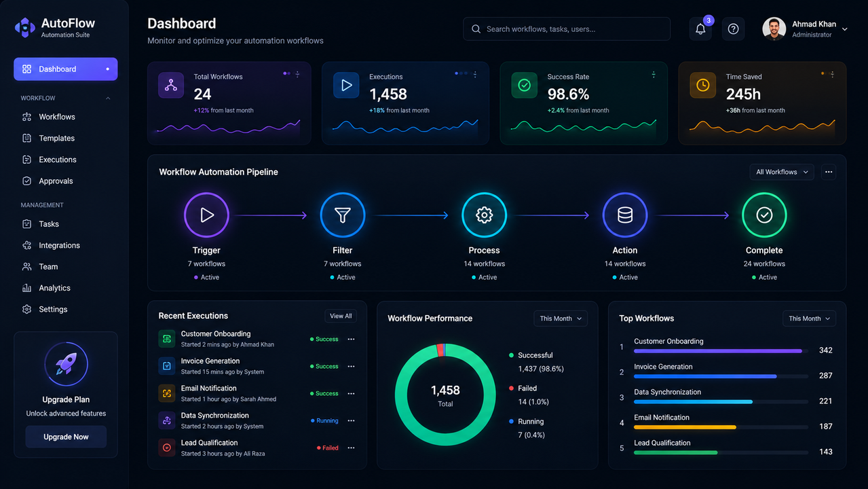Select the Process gear stage icon
The image size is (868, 489).
point(484,215)
